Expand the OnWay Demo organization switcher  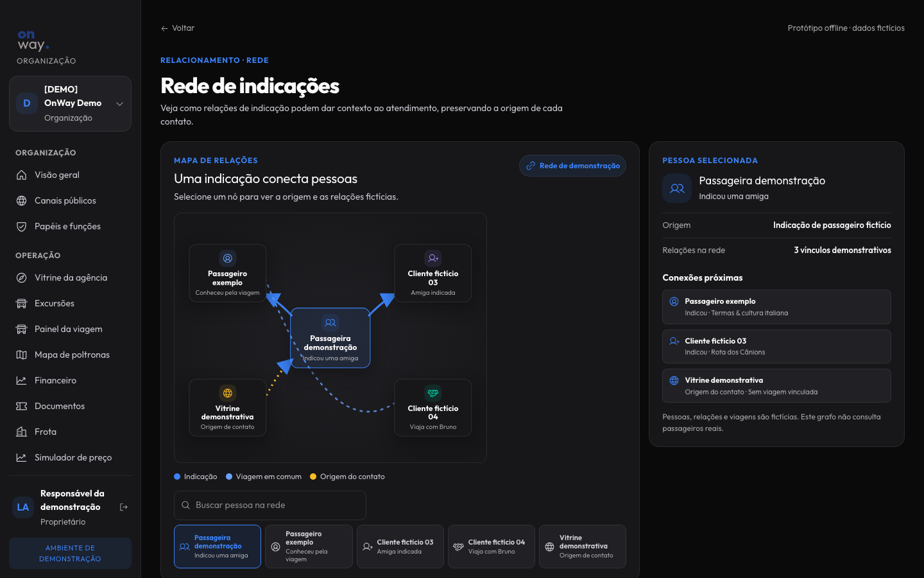70,103
